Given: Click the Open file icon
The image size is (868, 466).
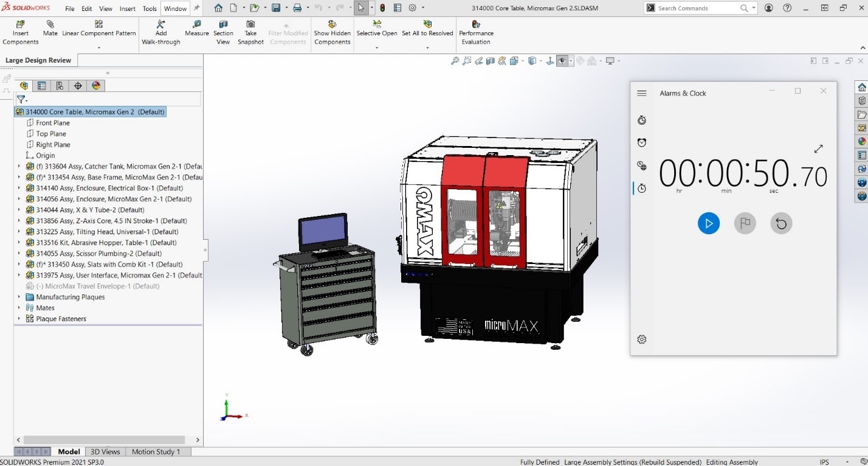Looking at the screenshot, I should click(x=255, y=8).
